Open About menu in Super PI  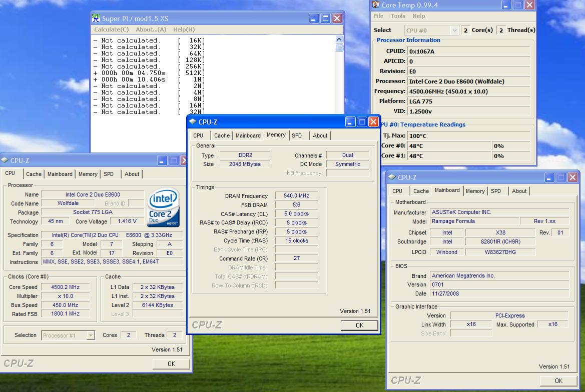(x=151, y=29)
